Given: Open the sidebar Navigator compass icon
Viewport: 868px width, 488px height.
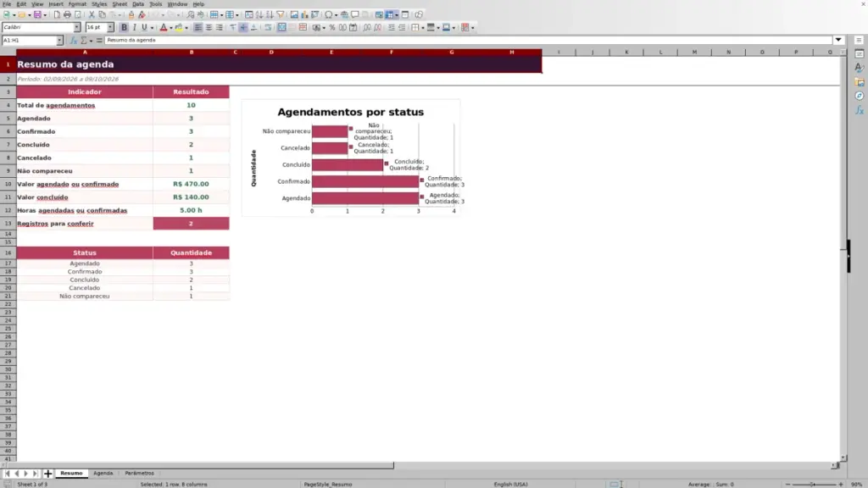Looking at the screenshot, I should coord(860,97).
